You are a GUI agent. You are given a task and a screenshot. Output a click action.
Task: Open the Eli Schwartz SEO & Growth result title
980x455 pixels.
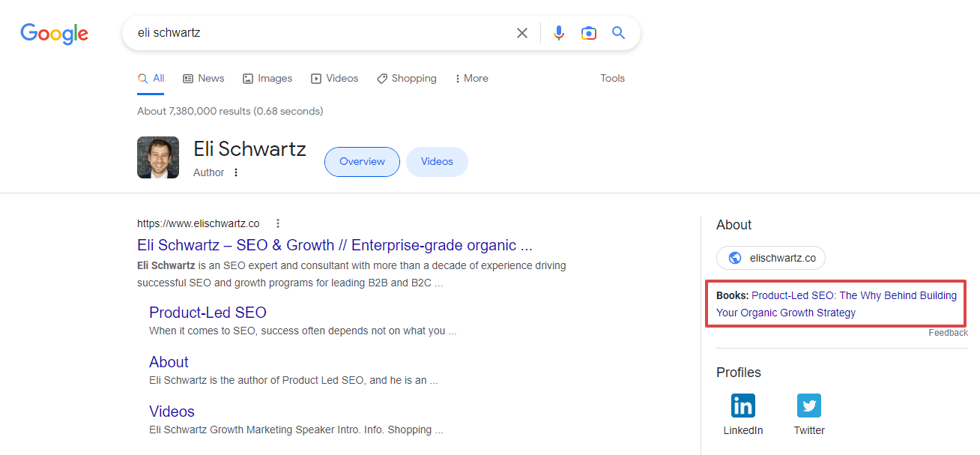[x=335, y=245]
